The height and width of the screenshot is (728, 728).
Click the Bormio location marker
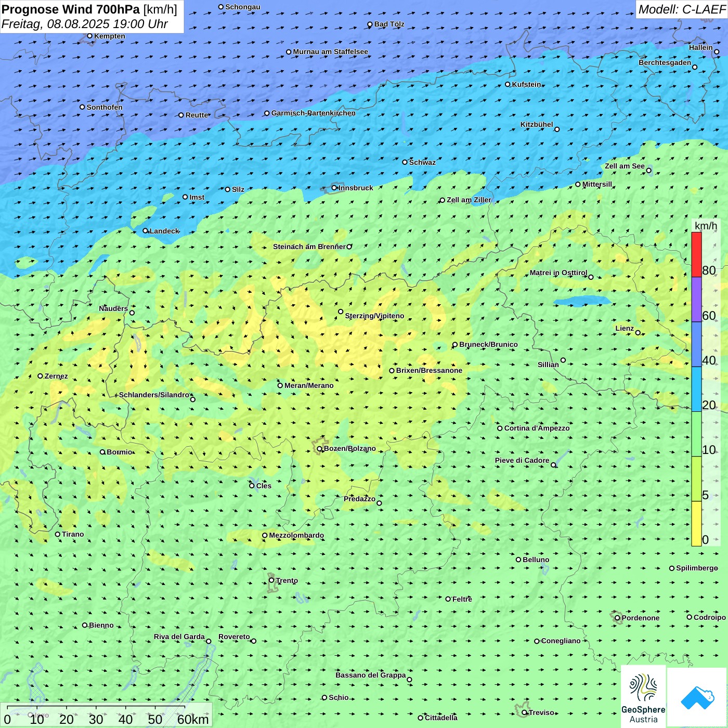tap(102, 452)
